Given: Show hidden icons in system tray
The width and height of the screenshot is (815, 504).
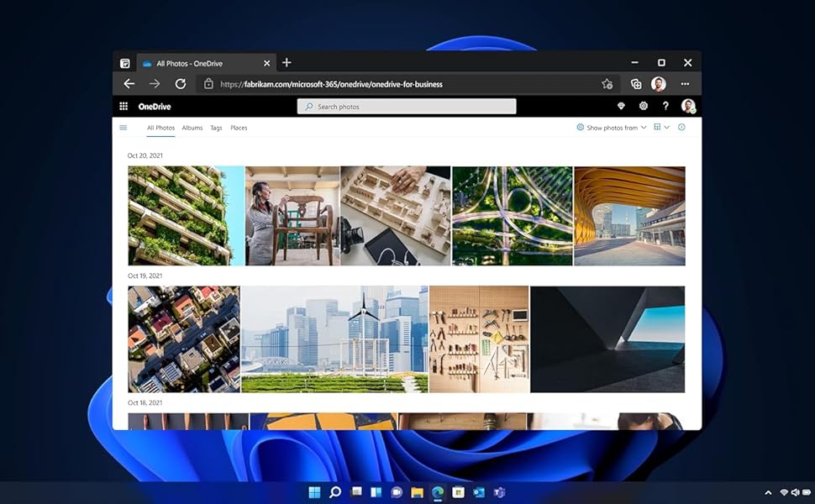Looking at the screenshot, I should (768, 492).
